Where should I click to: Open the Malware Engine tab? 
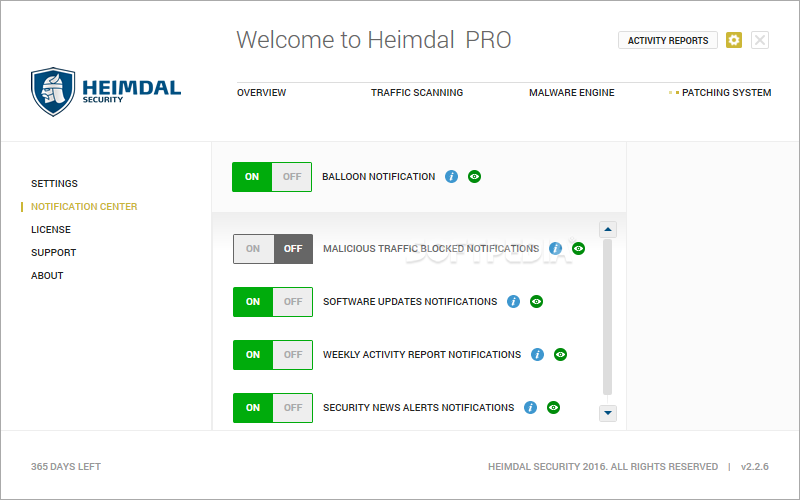click(571, 93)
